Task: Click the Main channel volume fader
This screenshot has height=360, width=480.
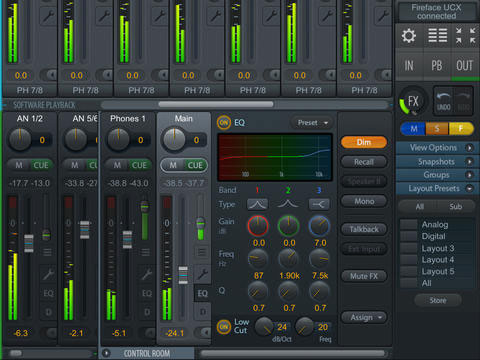Action: pyautogui.click(x=183, y=275)
